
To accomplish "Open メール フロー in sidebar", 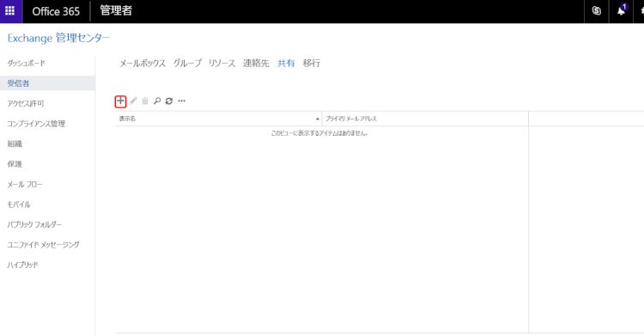I will tap(25, 184).
